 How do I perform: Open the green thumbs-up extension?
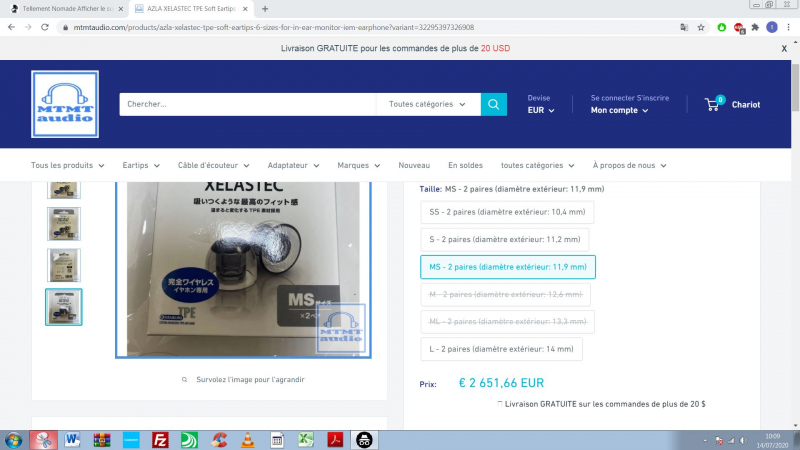[721, 27]
